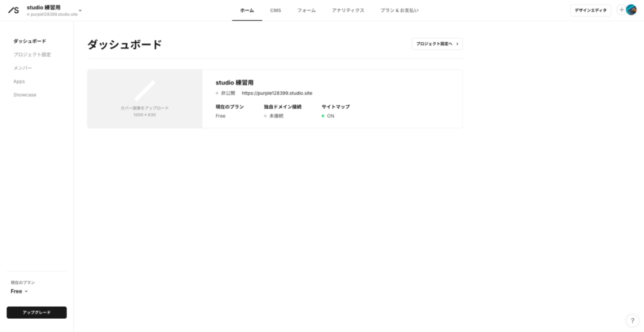Open the デザインエディタ button
644x332 pixels.
591,10
